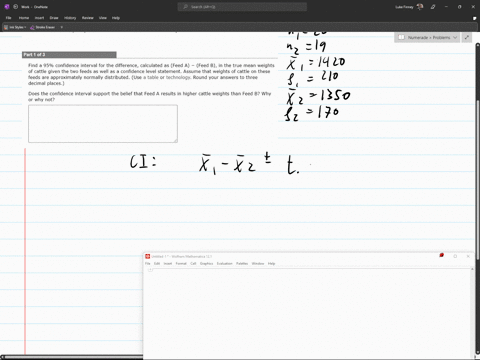Open the Insert menu in Mathematica
This screenshot has width=480, height=360.
pyautogui.click(x=168, y=264)
